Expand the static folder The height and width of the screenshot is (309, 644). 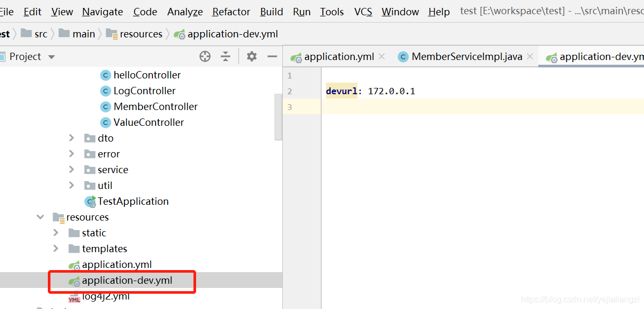click(x=56, y=233)
